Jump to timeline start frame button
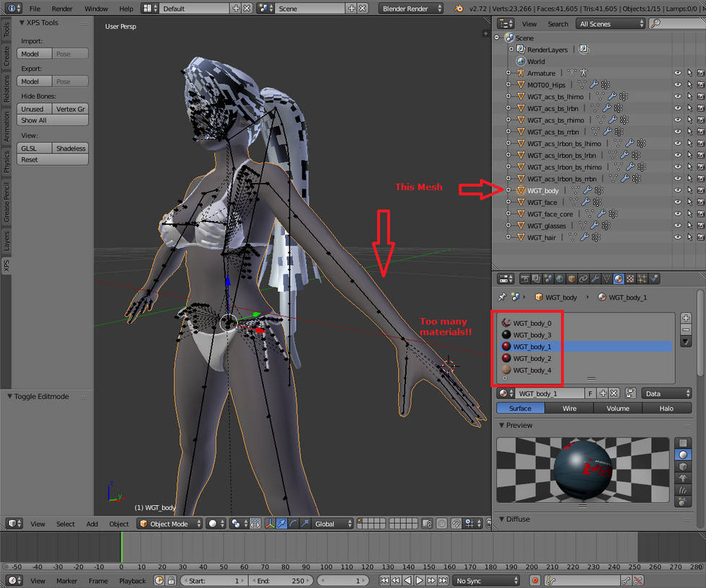Screen dimensions: 706x588 [x=384, y=580]
